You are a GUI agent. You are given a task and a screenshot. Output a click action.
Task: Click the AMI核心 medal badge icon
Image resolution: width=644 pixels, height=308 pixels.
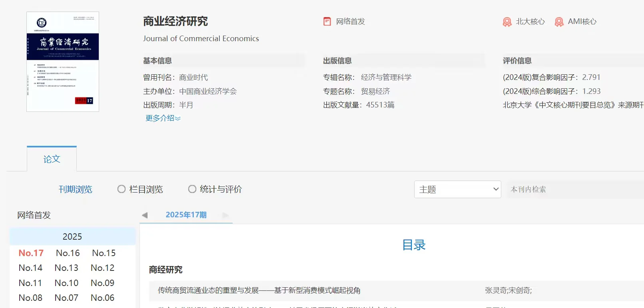[559, 22]
